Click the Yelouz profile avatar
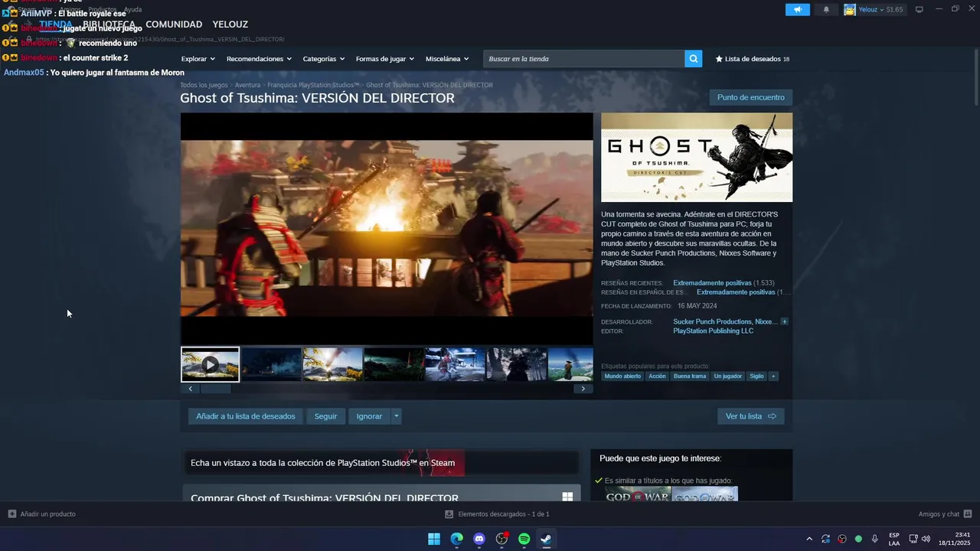 pyautogui.click(x=850, y=9)
